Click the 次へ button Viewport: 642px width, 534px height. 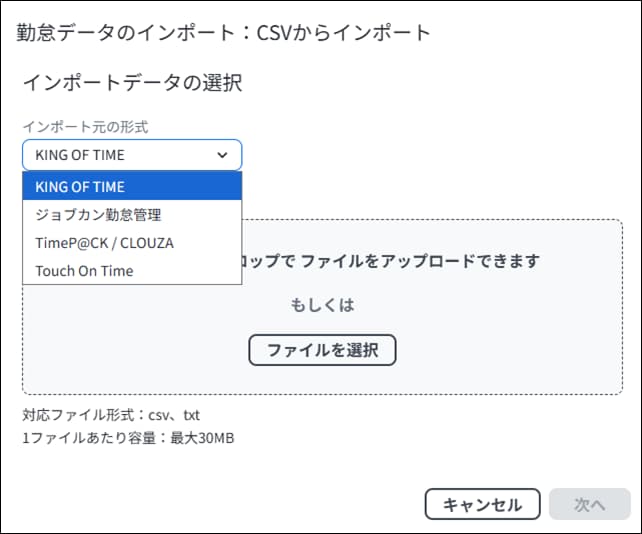[589, 505]
